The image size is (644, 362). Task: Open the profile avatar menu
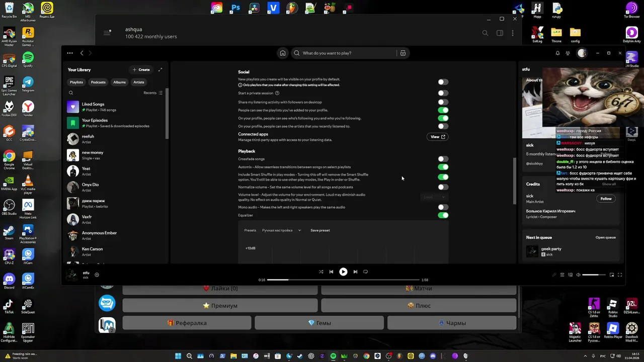click(582, 53)
